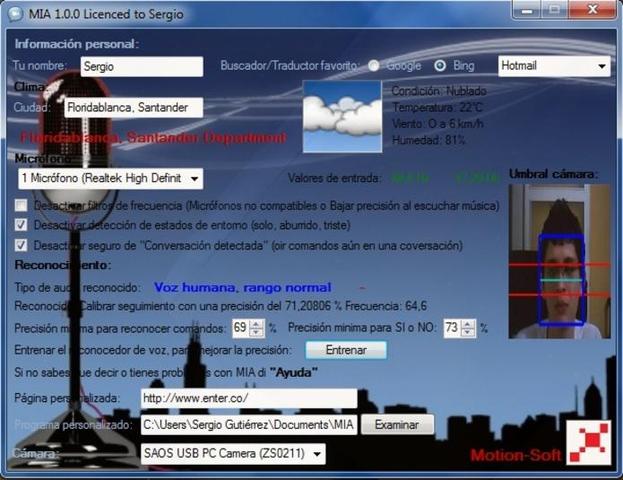The width and height of the screenshot is (623, 480).
Task: Click the Umbral cámara label
Action: pos(554,174)
